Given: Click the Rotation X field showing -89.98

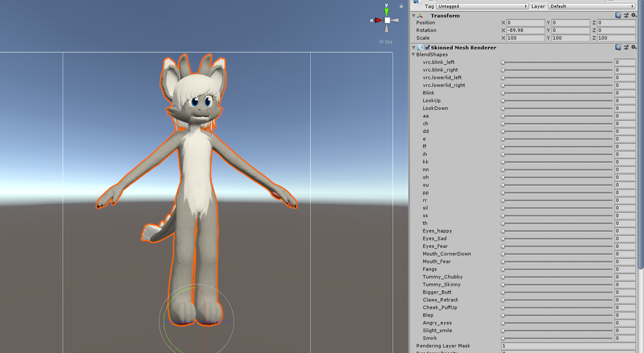Looking at the screenshot, I should pyautogui.click(x=525, y=30).
